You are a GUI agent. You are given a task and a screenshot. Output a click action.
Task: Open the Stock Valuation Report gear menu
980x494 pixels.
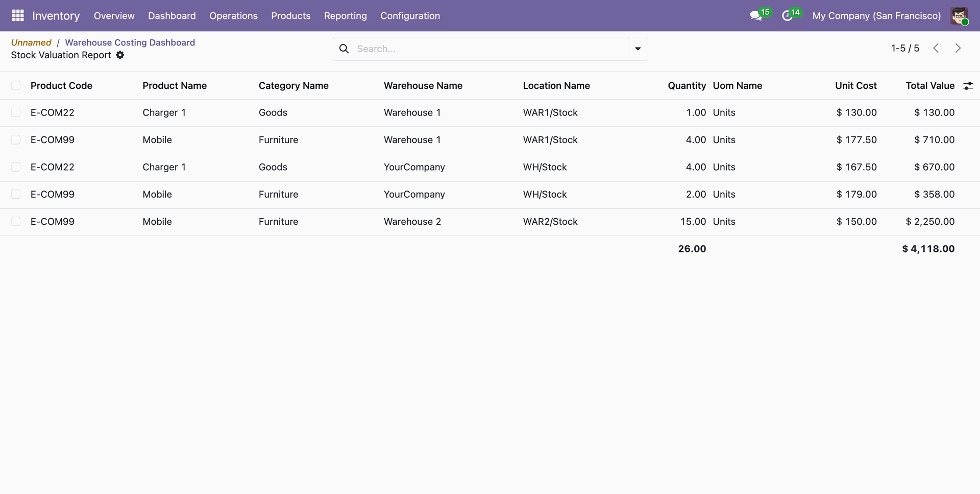(120, 55)
